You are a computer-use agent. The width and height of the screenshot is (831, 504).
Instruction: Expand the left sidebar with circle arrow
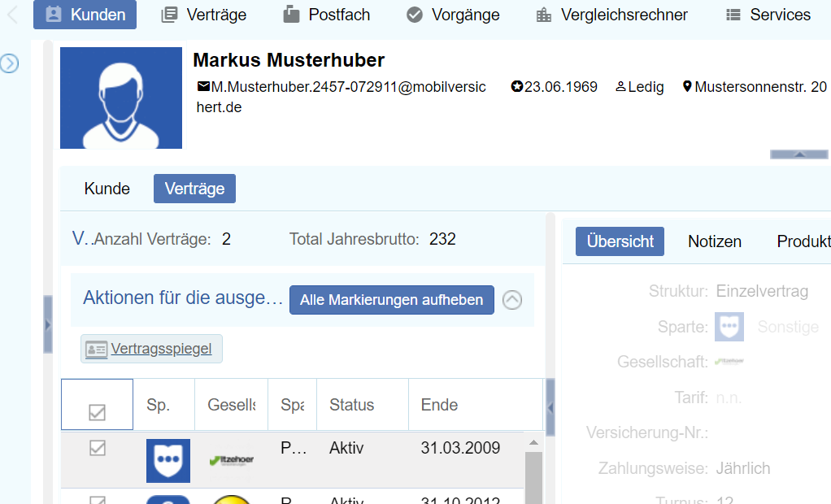pos(9,63)
